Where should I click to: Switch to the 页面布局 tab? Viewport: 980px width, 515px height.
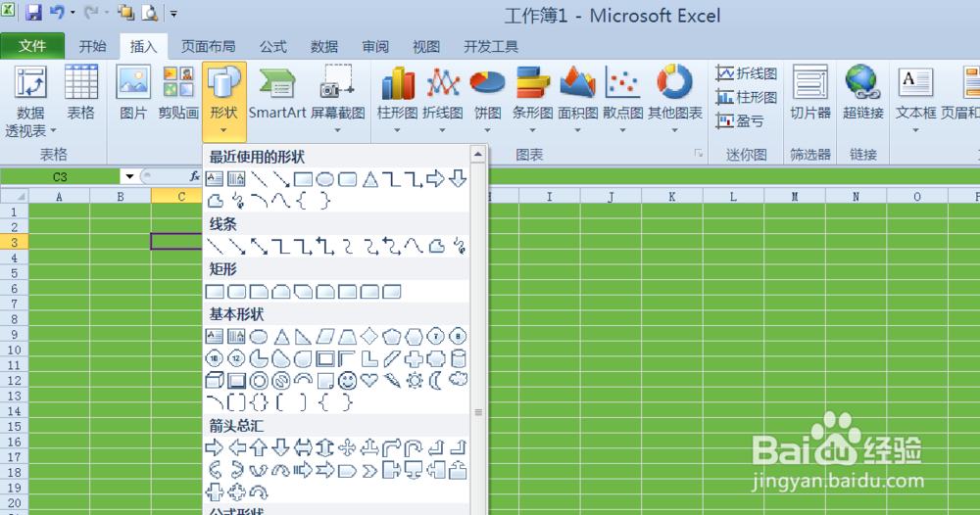[208, 46]
